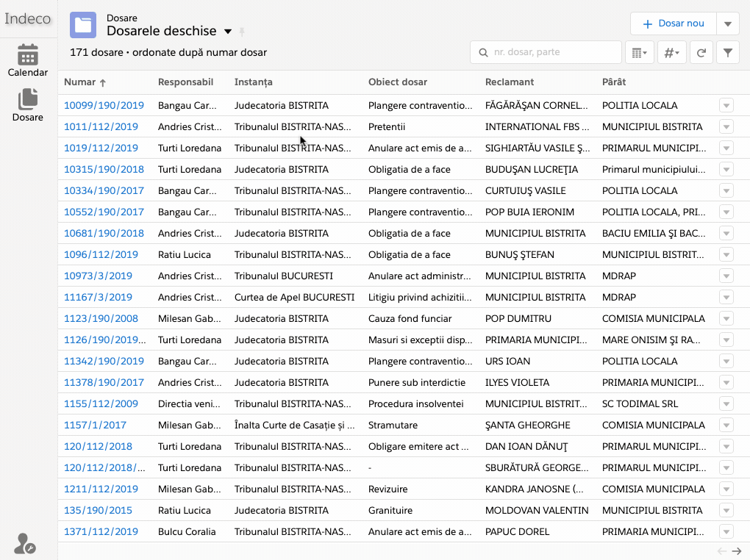The width and height of the screenshot is (750, 560).
Task: Click the Dosare folder icon in header
Action: pyautogui.click(x=83, y=25)
